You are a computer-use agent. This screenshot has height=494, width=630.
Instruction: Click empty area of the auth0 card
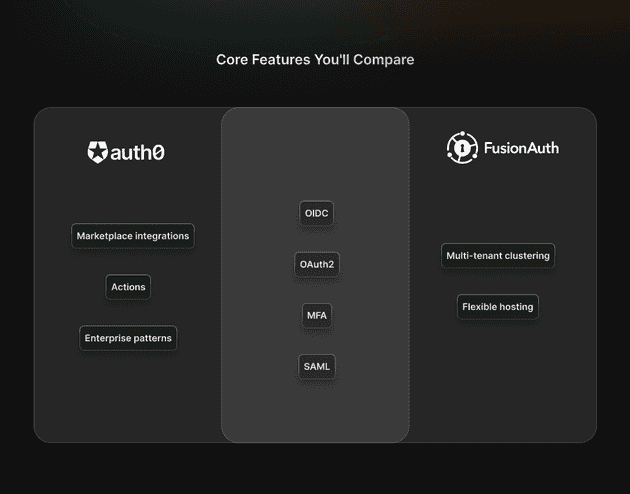(128, 400)
